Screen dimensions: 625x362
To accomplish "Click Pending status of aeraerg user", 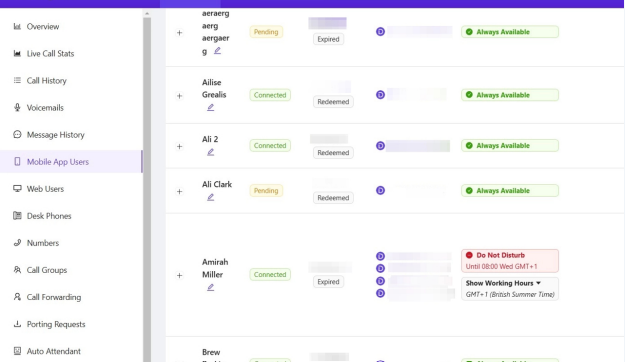I will [x=266, y=32].
